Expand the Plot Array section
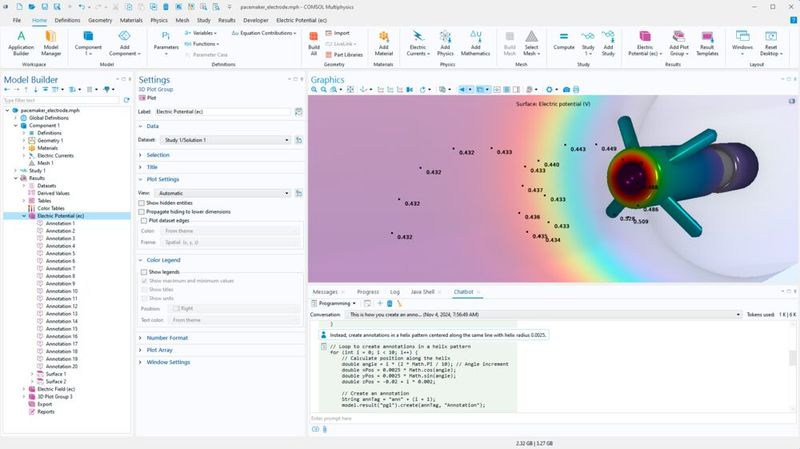 click(x=159, y=350)
